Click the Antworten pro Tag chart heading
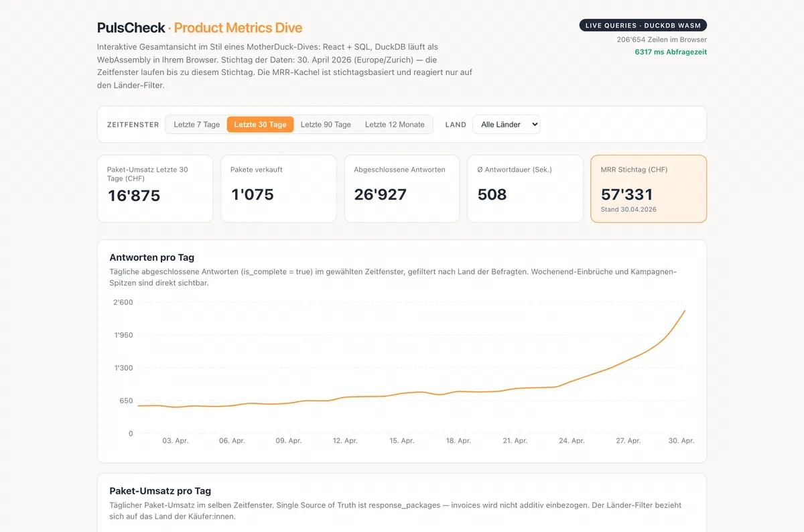804x532 pixels. (x=152, y=257)
